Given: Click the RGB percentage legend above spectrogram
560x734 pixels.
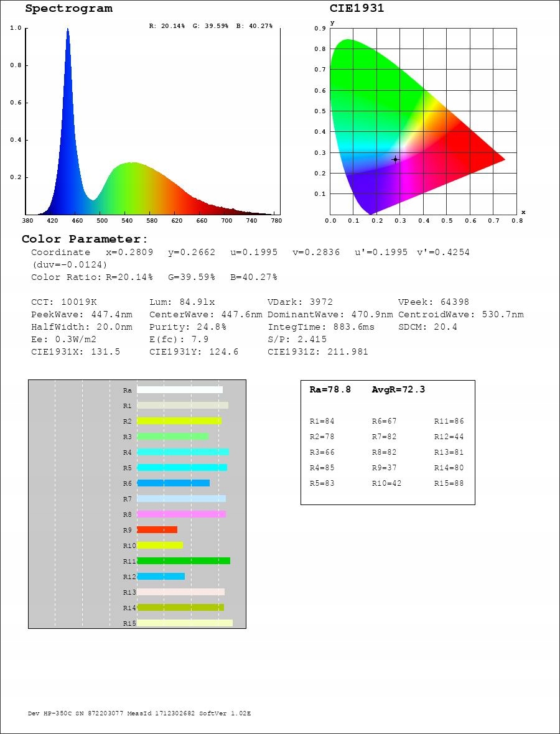Looking at the screenshot, I should click(x=211, y=26).
